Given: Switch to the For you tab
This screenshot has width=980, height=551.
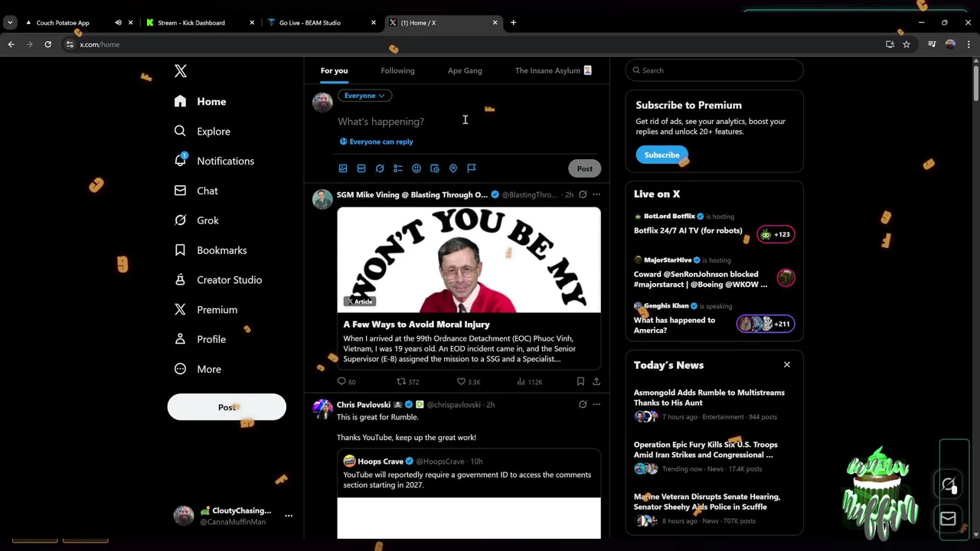Looking at the screenshot, I should pos(334,70).
